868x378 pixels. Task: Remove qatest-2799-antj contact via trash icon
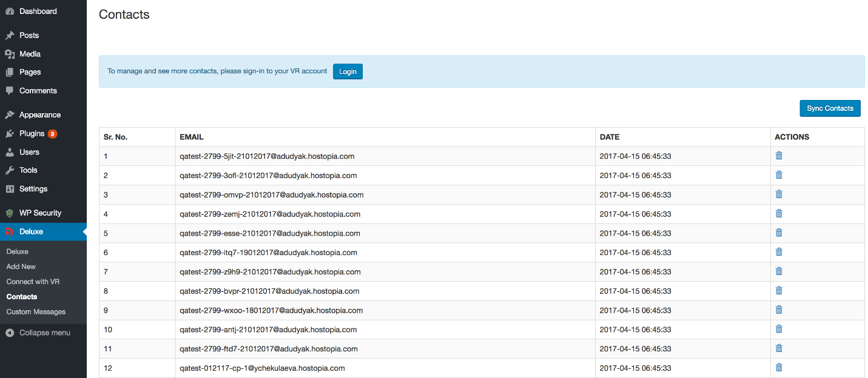pos(779,329)
